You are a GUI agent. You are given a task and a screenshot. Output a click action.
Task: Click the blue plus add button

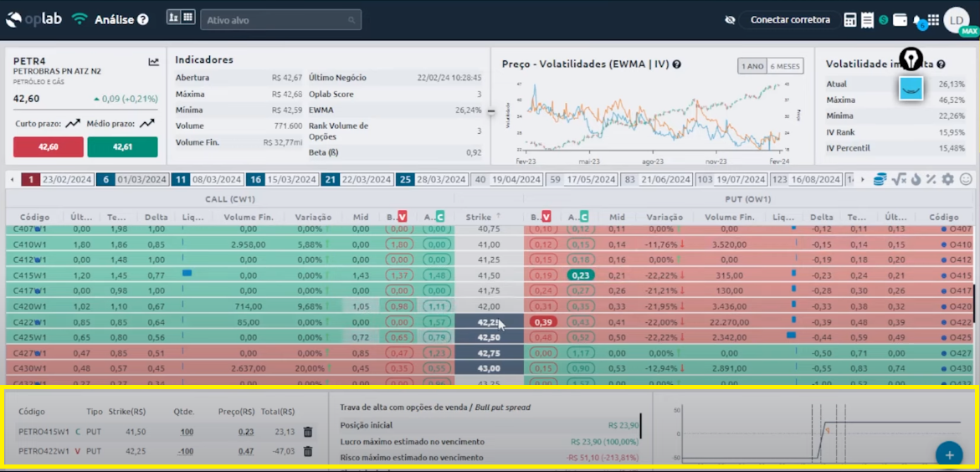(x=948, y=454)
